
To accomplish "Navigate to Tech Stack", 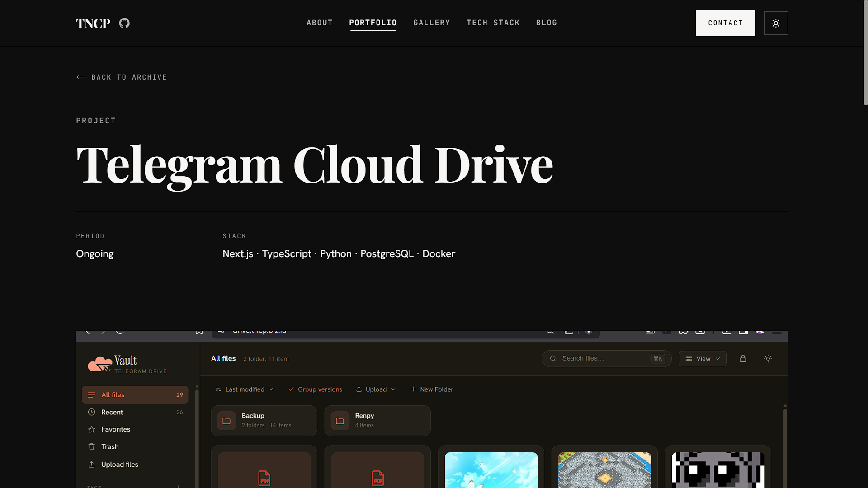I will [493, 23].
